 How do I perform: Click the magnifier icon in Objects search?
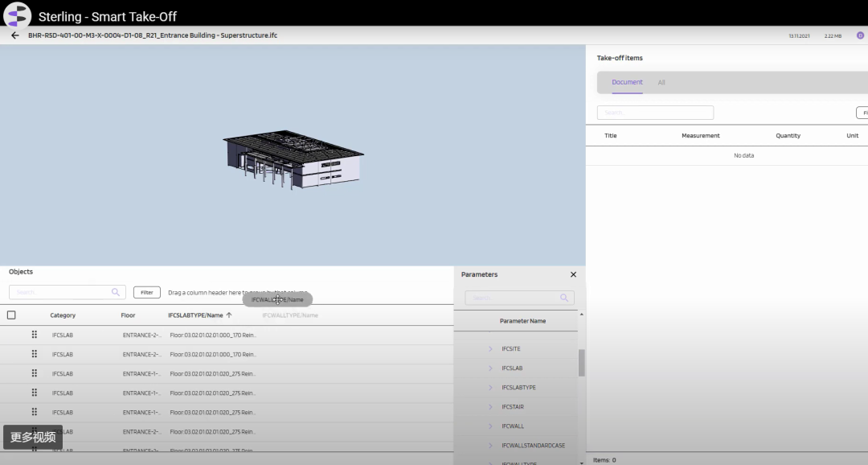115,292
